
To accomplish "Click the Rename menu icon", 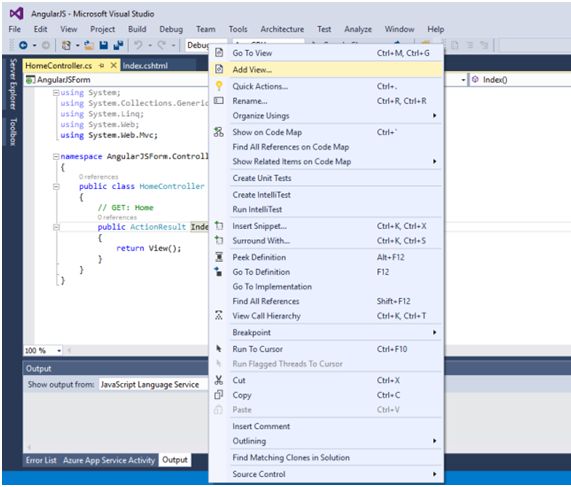I will (x=219, y=101).
